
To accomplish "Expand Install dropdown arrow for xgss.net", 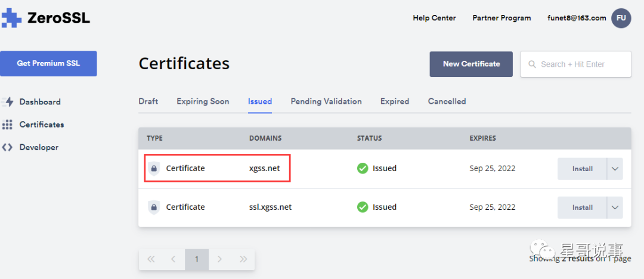I will coord(615,169).
